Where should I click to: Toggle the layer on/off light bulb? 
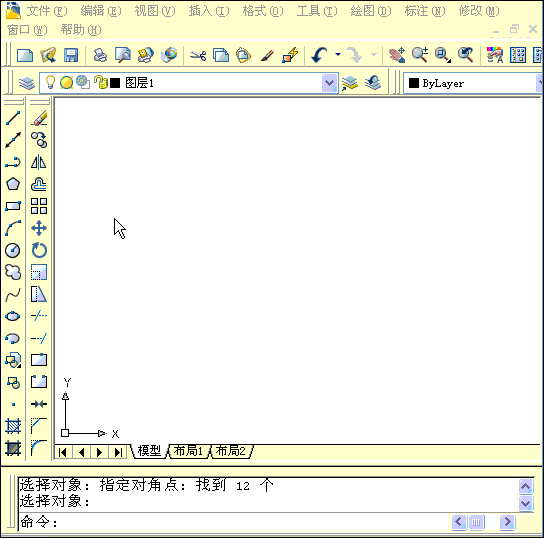[x=51, y=83]
